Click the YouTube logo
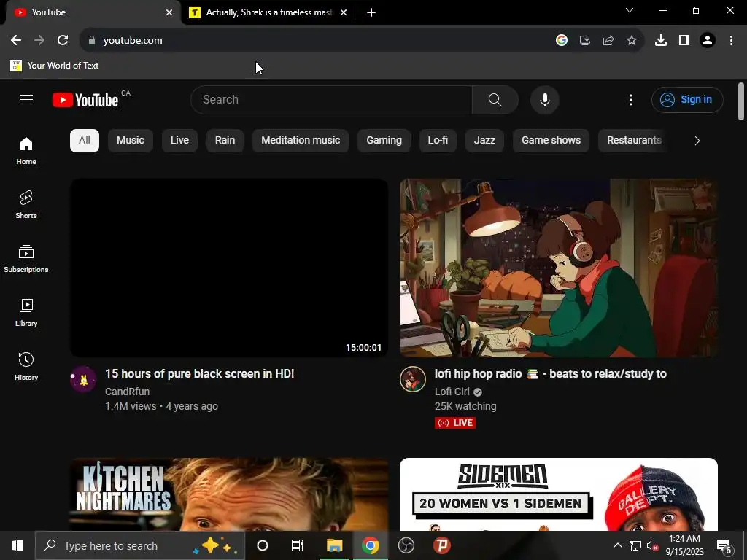Screen dimensions: 747x560 click(85, 100)
